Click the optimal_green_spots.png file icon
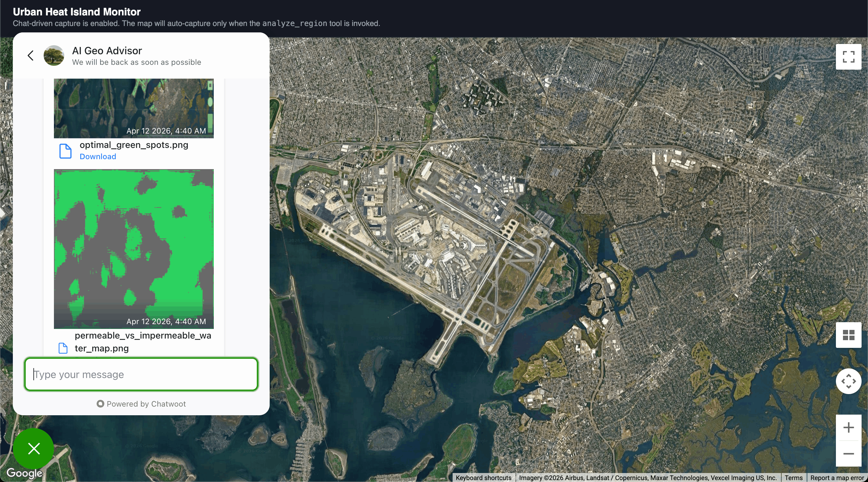868x482 pixels. click(x=65, y=151)
